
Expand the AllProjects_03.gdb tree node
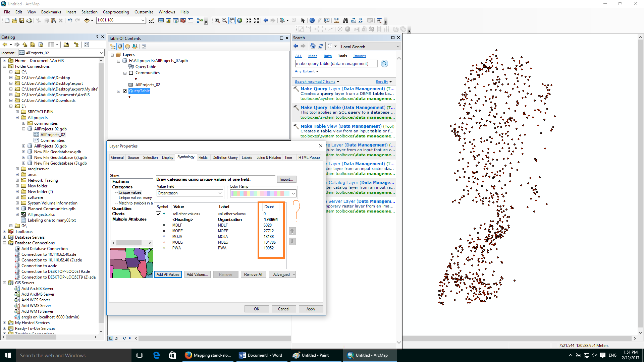(24, 146)
